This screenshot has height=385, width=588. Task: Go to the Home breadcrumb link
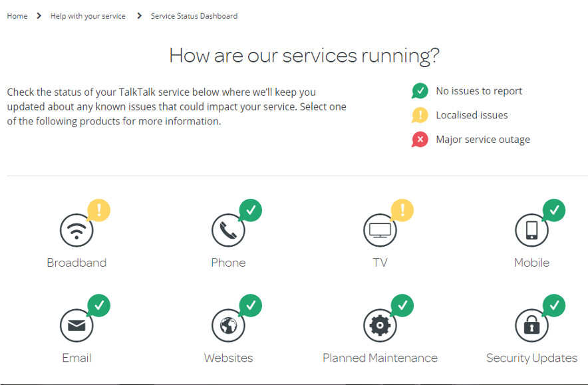[17, 16]
